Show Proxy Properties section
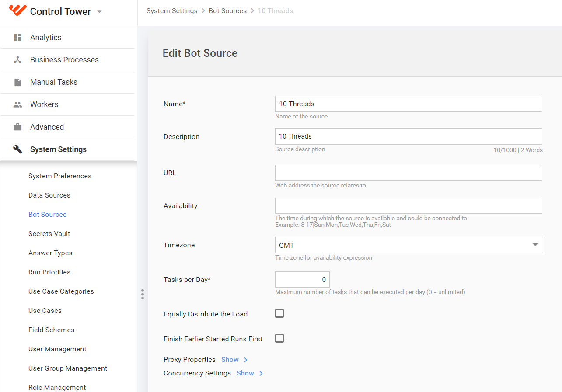Image resolution: width=562 pixels, height=392 pixels. (x=230, y=360)
